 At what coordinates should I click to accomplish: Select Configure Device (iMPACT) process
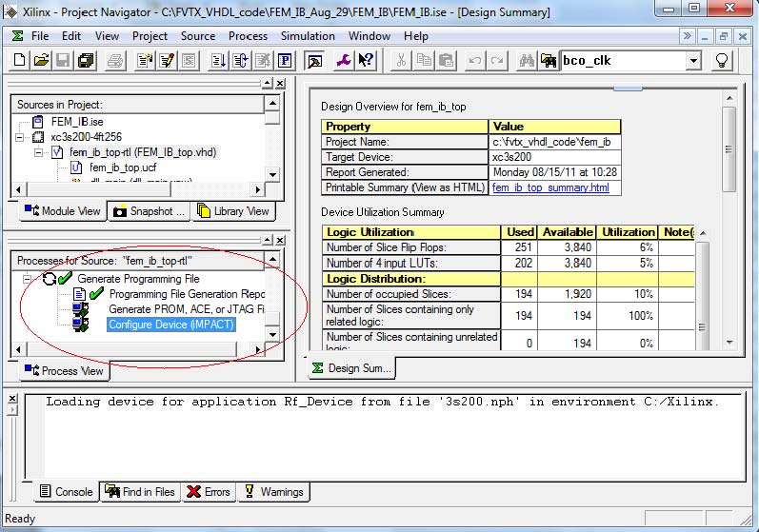[x=171, y=325]
